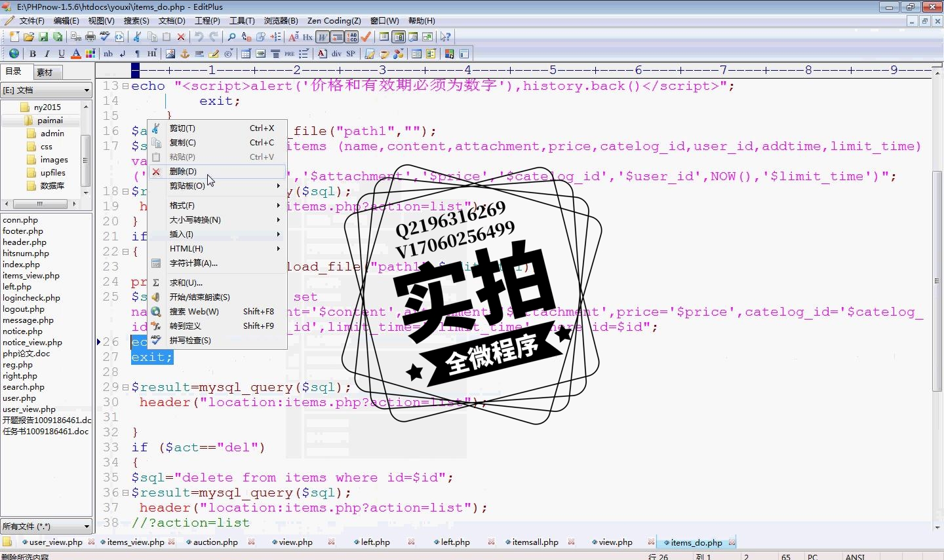
Task: Insert PRE tag with PRE icon
Action: (x=289, y=54)
